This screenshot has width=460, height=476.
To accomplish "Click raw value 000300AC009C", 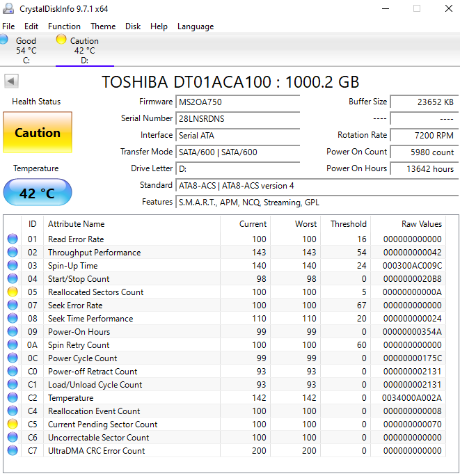I will tap(412, 265).
